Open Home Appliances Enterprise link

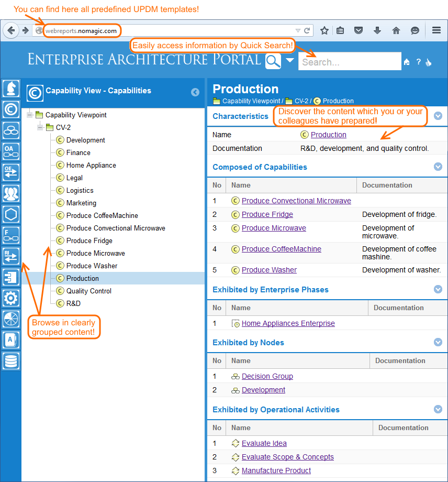coord(288,323)
